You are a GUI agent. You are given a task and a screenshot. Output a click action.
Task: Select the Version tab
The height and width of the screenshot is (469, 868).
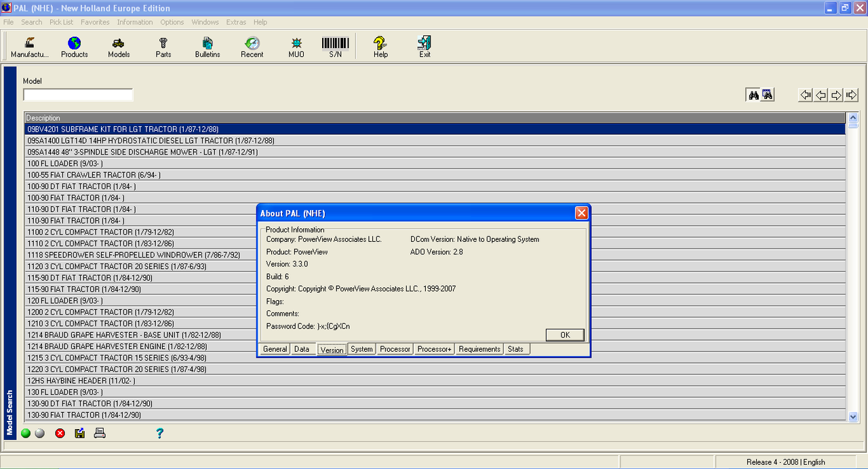coord(332,350)
